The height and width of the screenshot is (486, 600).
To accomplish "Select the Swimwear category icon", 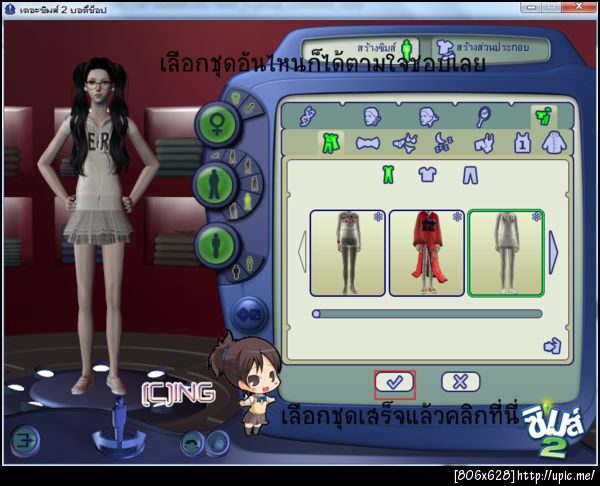I will [484, 143].
